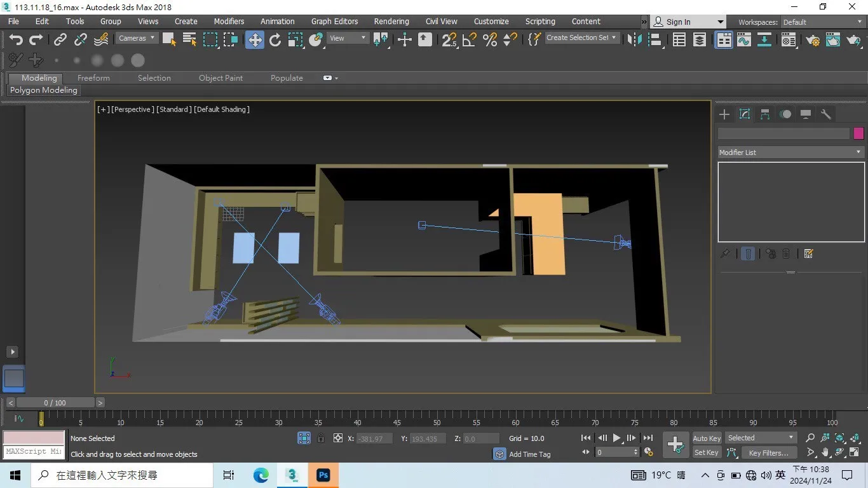Open the Graph Editors menu
Viewport: 868px width, 488px height.
click(334, 21)
